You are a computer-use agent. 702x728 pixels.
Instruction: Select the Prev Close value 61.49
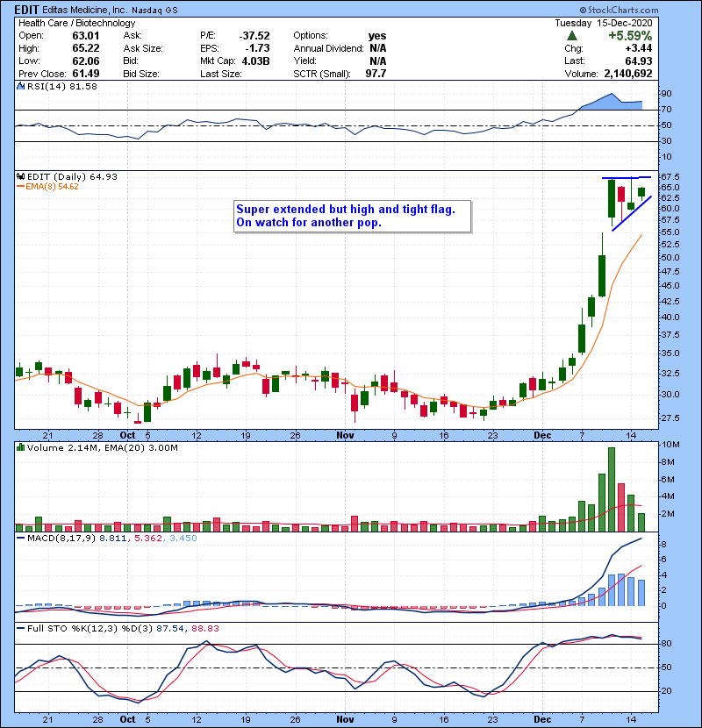[x=85, y=74]
